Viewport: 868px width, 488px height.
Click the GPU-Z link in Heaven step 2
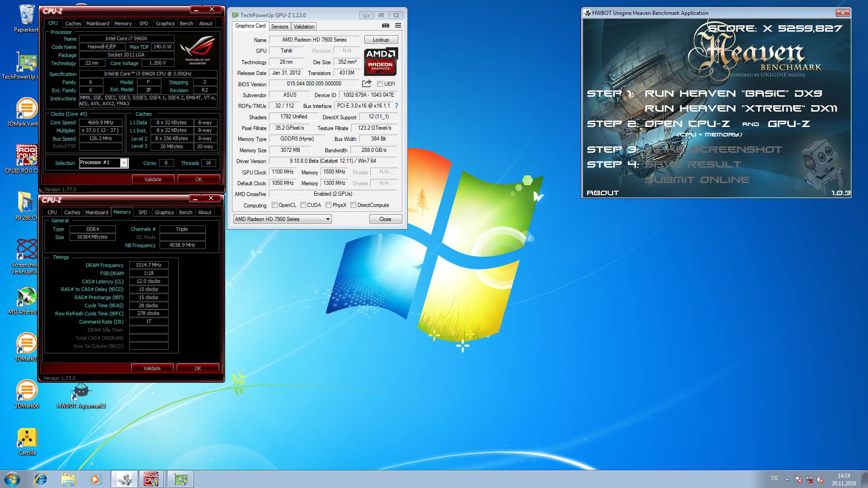[788, 124]
